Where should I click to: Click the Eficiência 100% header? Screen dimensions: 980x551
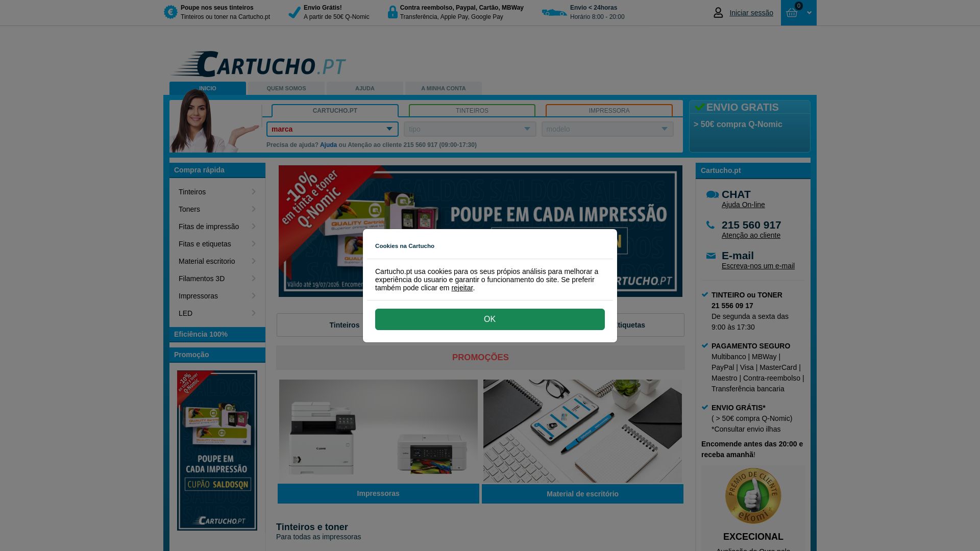click(x=217, y=334)
